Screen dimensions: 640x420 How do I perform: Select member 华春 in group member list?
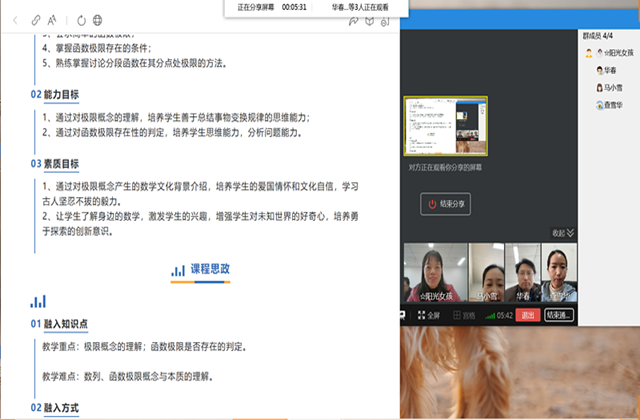click(609, 71)
